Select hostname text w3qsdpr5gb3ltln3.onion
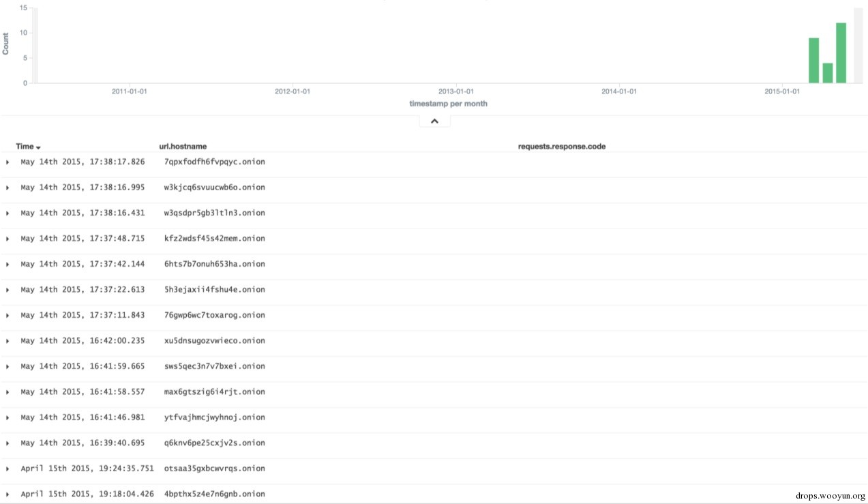The image size is (868, 504). (215, 213)
